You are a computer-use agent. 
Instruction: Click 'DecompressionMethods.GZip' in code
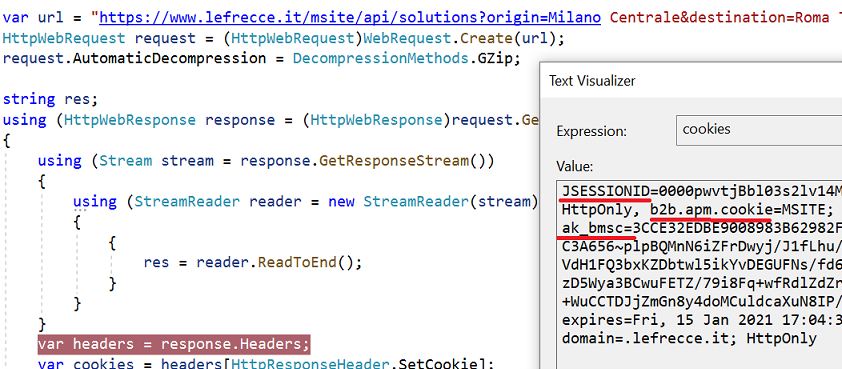pos(407,58)
